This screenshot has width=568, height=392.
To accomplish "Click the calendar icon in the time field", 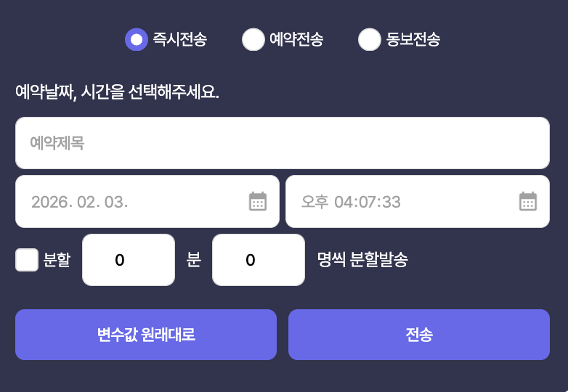I will pos(528,201).
